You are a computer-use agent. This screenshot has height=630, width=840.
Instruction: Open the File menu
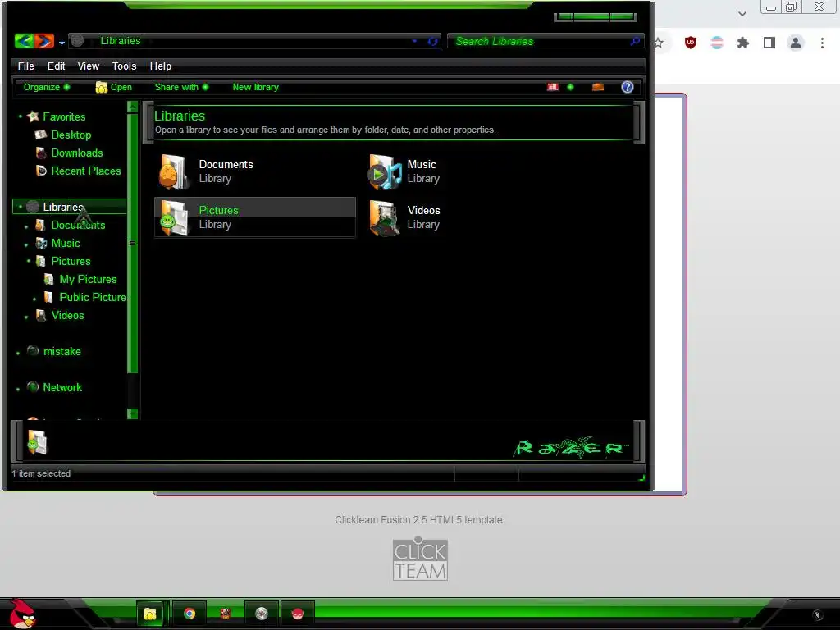25,66
